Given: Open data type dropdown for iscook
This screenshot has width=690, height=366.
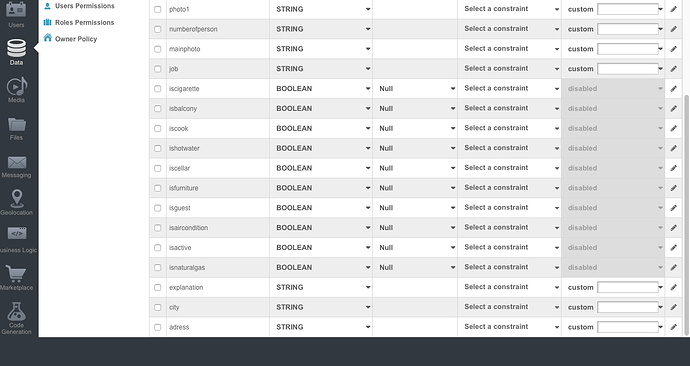Looking at the screenshot, I should 321,128.
